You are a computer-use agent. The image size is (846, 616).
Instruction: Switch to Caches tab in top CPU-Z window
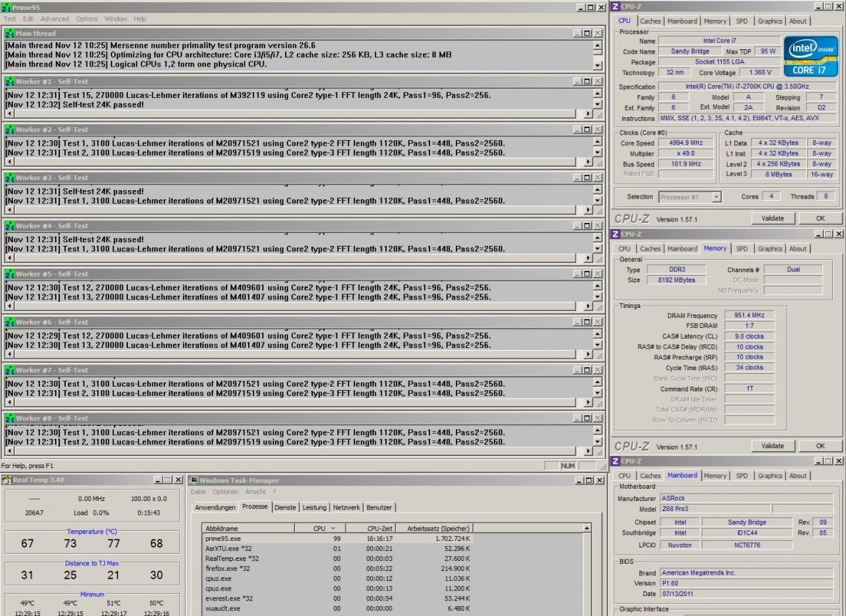click(650, 21)
